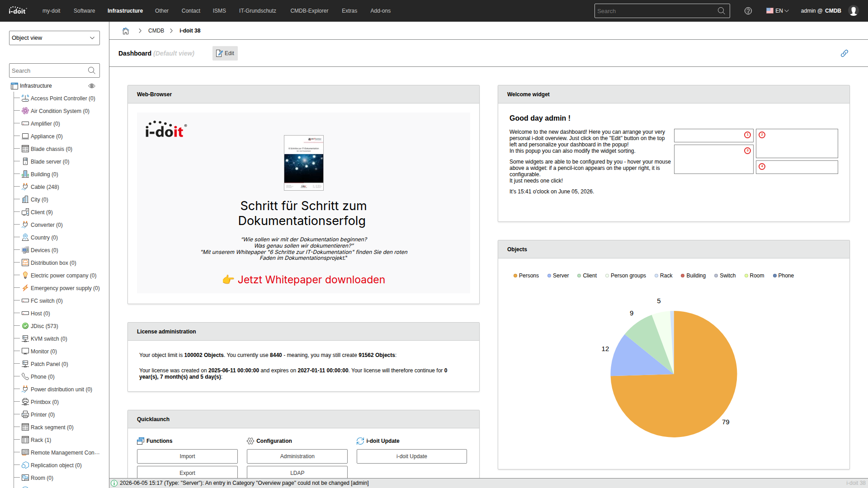Select the Emergency power supply bolt icon

25,288
